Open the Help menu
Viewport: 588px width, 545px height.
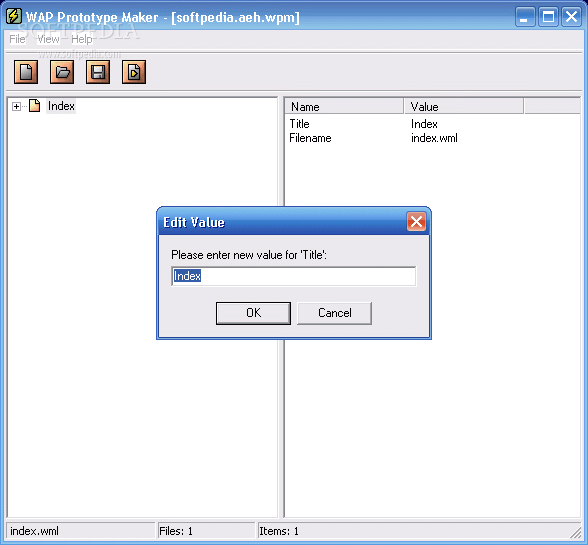[82, 39]
